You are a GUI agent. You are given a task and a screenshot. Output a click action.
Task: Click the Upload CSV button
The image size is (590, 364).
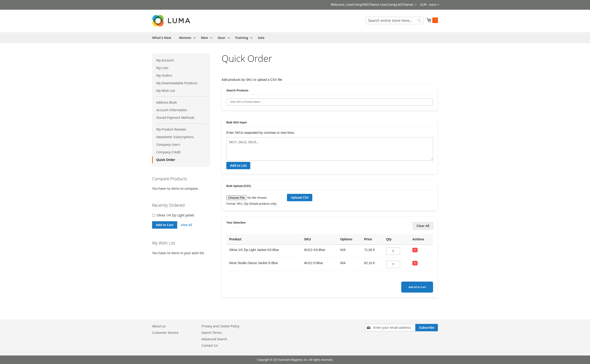click(299, 197)
